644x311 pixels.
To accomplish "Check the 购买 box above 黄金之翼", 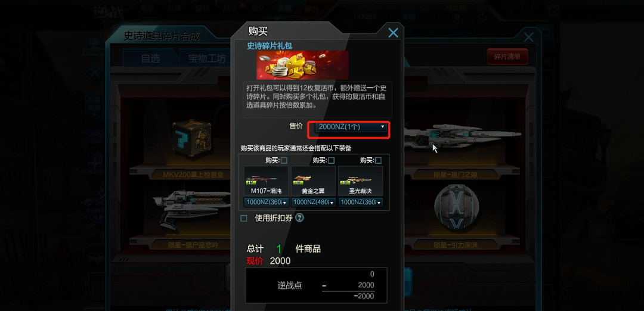I will click(x=332, y=160).
